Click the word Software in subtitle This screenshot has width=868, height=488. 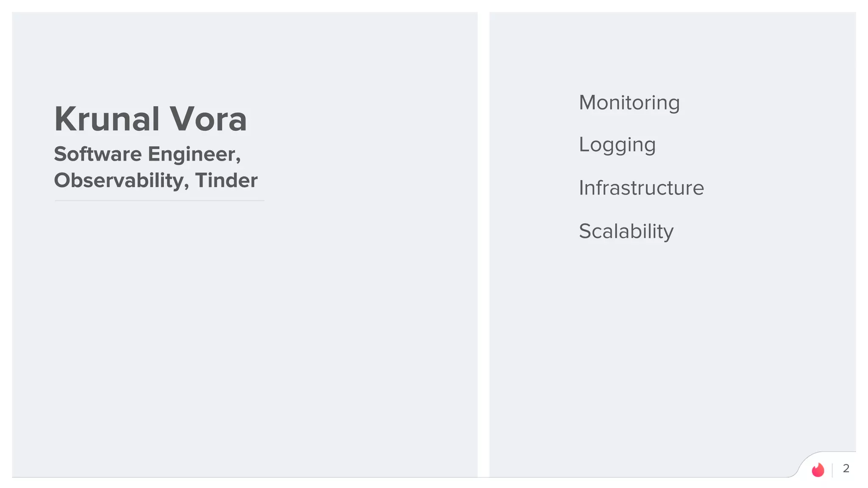(x=97, y=154)
